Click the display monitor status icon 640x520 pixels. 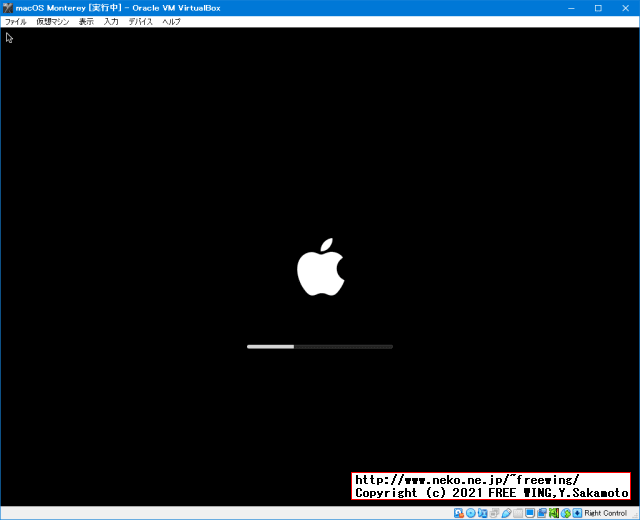(x=530, y=513)
